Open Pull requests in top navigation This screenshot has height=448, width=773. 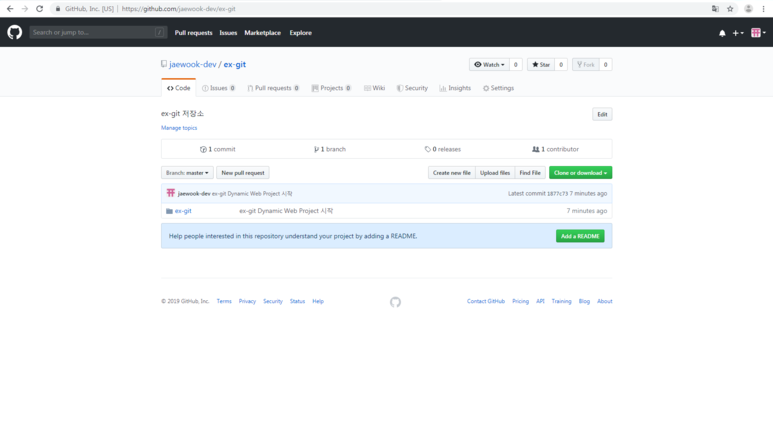point(193,33)
